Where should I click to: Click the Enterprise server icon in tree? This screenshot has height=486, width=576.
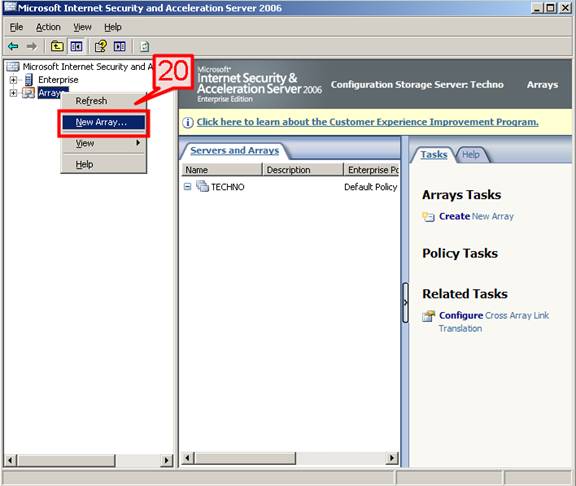(x=29, y=80)
